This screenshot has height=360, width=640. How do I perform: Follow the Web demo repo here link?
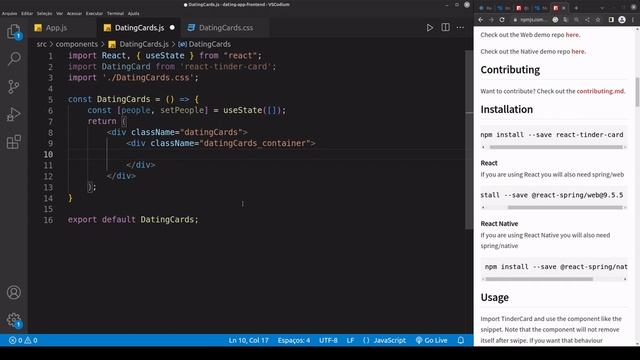click(572, 35)
